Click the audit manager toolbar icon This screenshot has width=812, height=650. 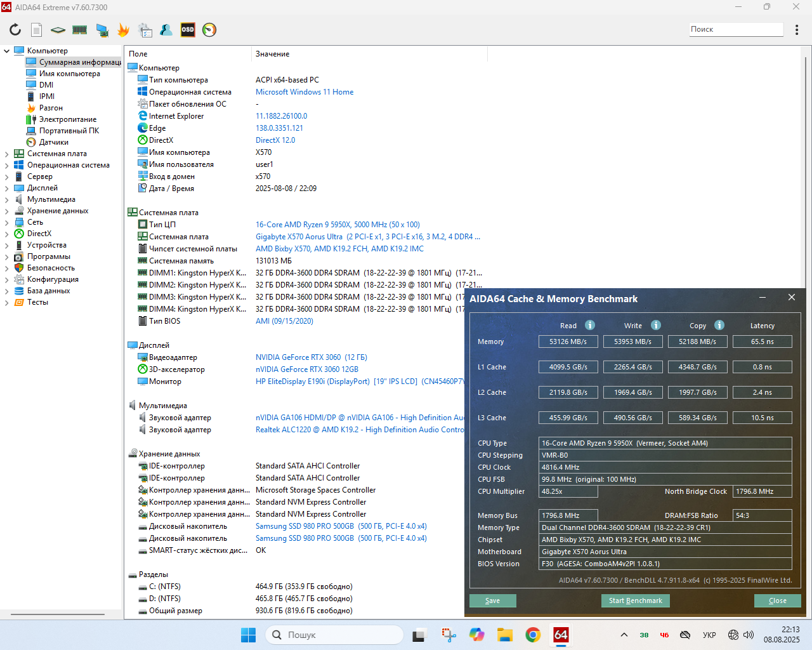(145, 30)
